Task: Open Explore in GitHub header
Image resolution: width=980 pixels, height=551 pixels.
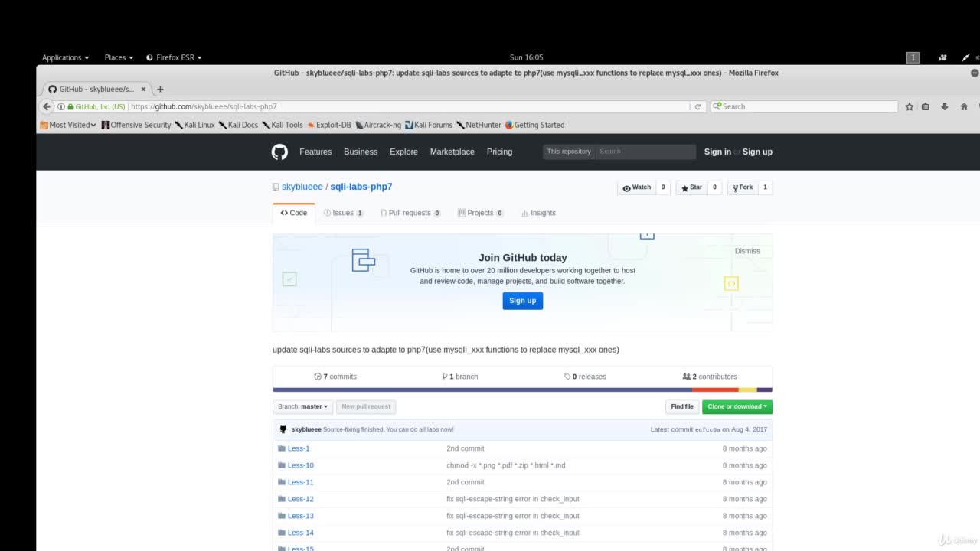Action: [403, 152]
